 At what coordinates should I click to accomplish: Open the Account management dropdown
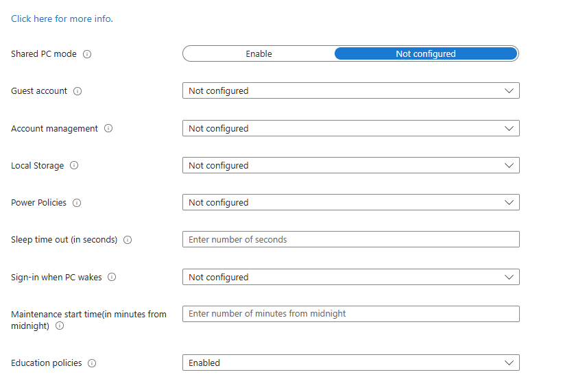351,129
